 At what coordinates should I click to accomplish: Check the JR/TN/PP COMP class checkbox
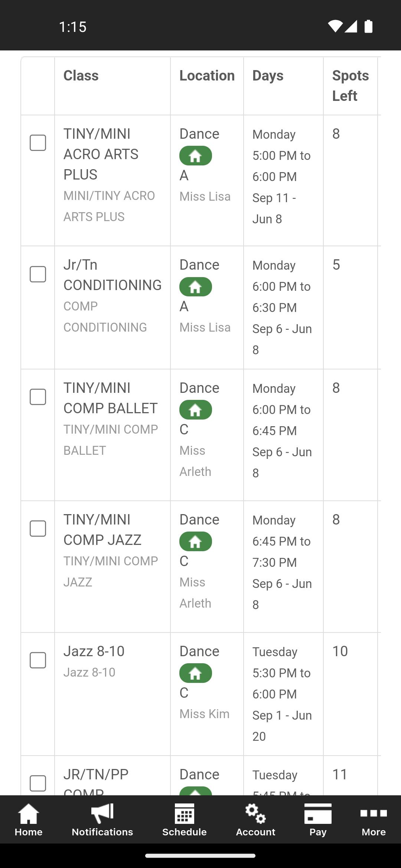tap(38, 783)
